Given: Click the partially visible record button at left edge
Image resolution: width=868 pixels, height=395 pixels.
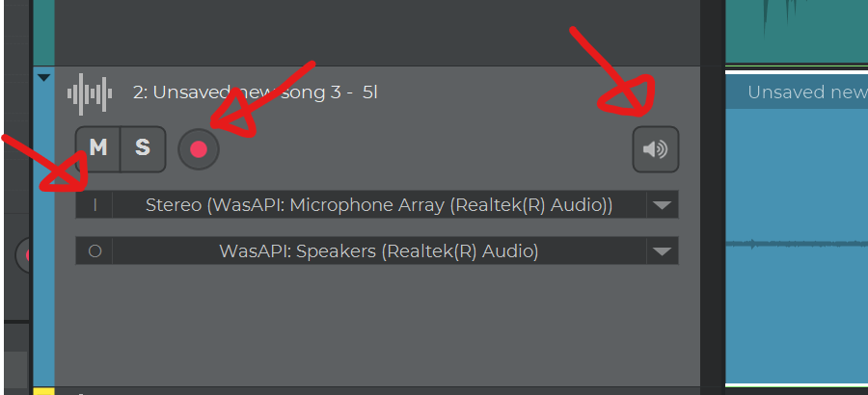Looking at the screenshot, I should 23,255.
